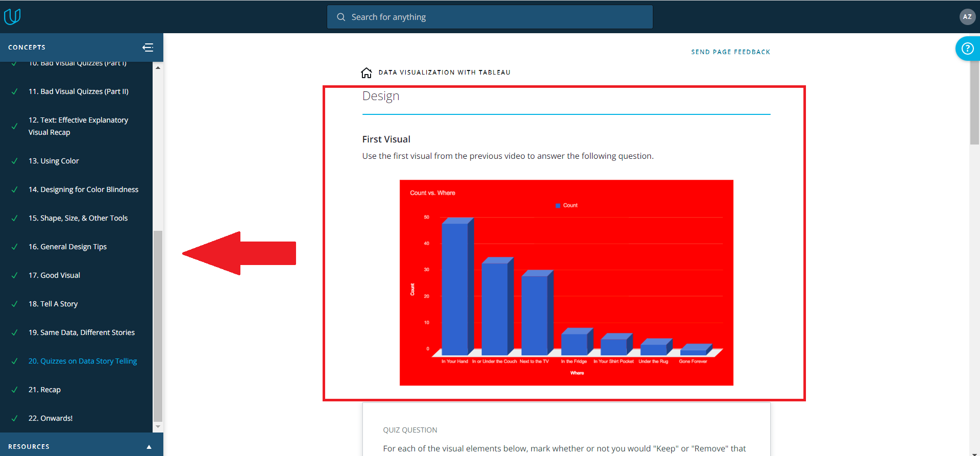This screenshot has height=456, width=980.
Task: Click sidebar scroll down arrow
Action: (x=158, y=426)
